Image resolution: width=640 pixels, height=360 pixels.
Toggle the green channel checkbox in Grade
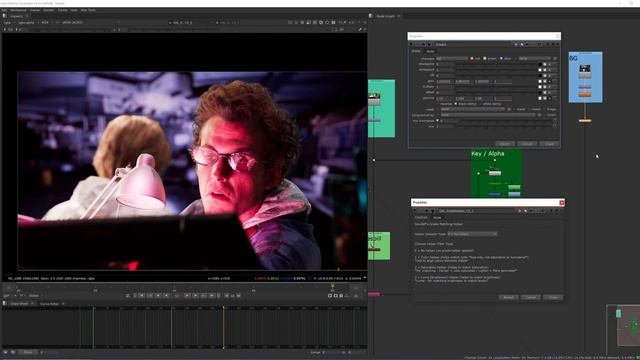point(485,58)
